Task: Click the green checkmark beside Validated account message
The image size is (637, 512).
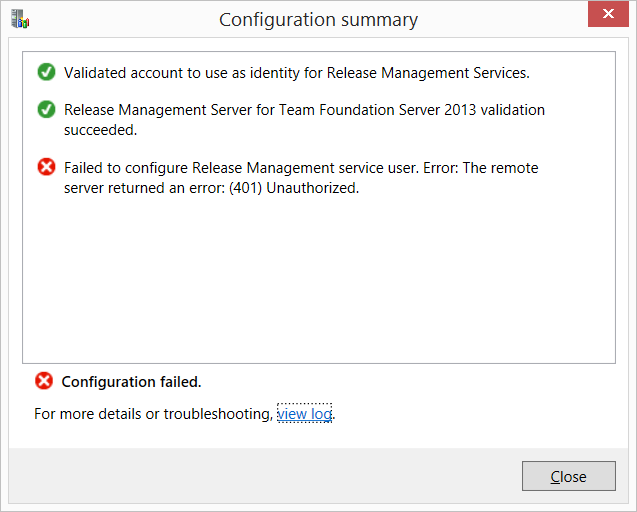Action: (x=46, y=72)
